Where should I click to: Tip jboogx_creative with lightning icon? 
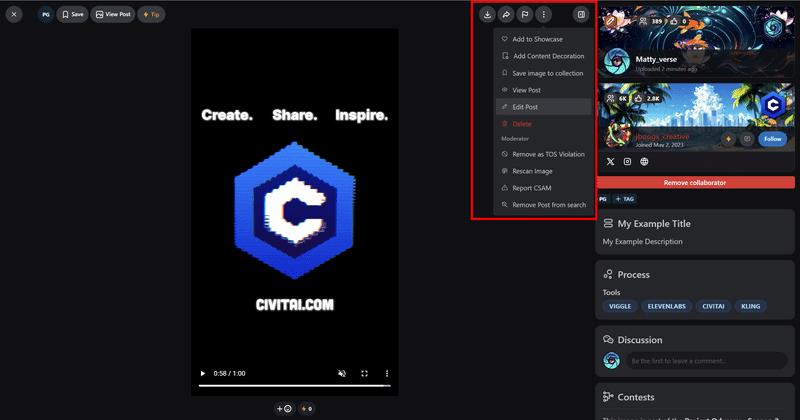[729, 139]
